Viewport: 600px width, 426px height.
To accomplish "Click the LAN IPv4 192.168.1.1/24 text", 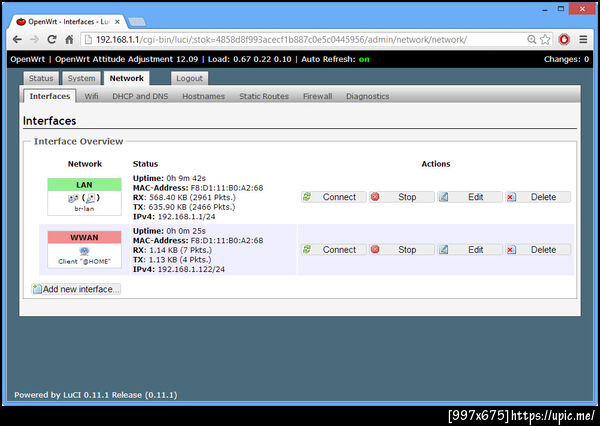I will (x=174, y=217).
